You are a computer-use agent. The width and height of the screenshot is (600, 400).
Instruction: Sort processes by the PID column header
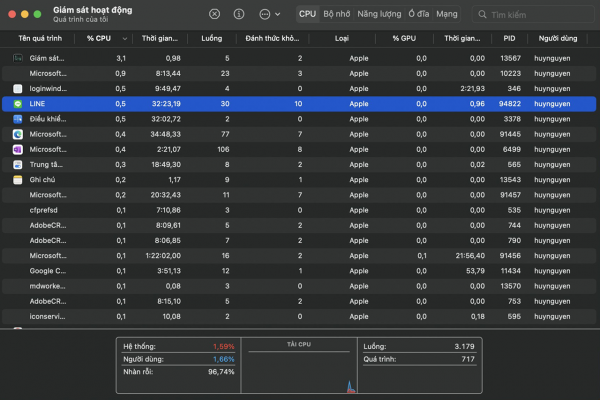click(x=509, y=38)
